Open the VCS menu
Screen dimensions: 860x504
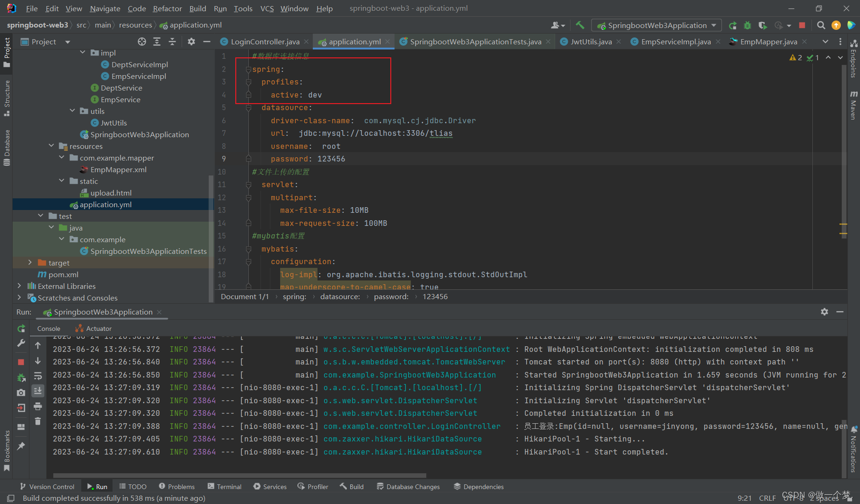point(267,8)
